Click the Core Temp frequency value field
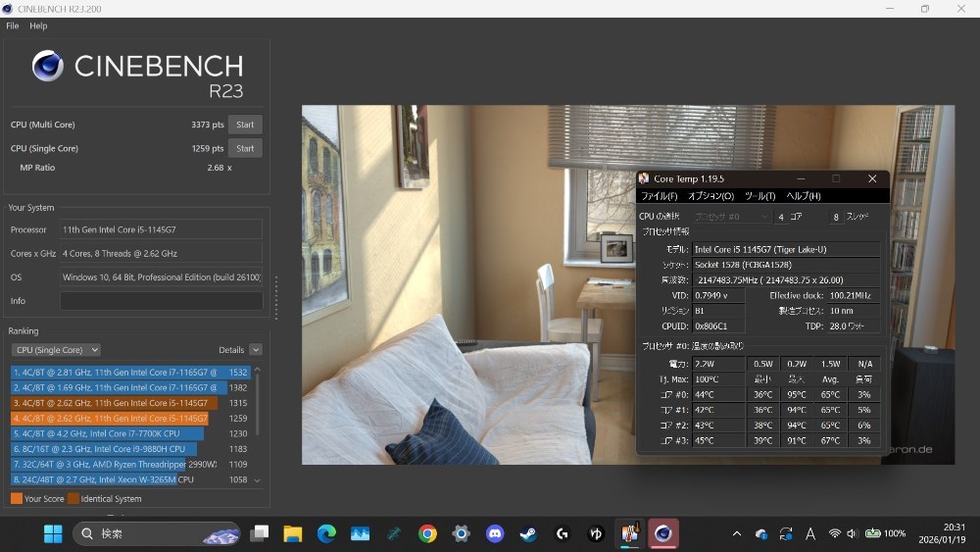This screenshot has width=980, height=552. pyautogui.click(x=786, y=280)
